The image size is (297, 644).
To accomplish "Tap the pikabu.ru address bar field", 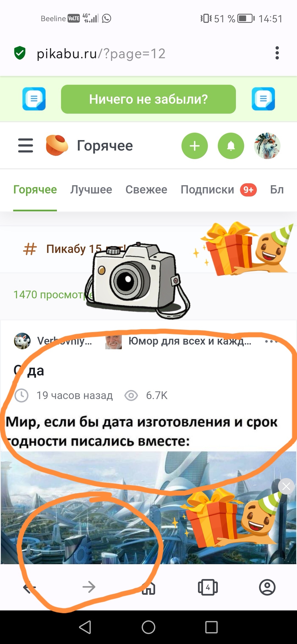I will point(148,53).
